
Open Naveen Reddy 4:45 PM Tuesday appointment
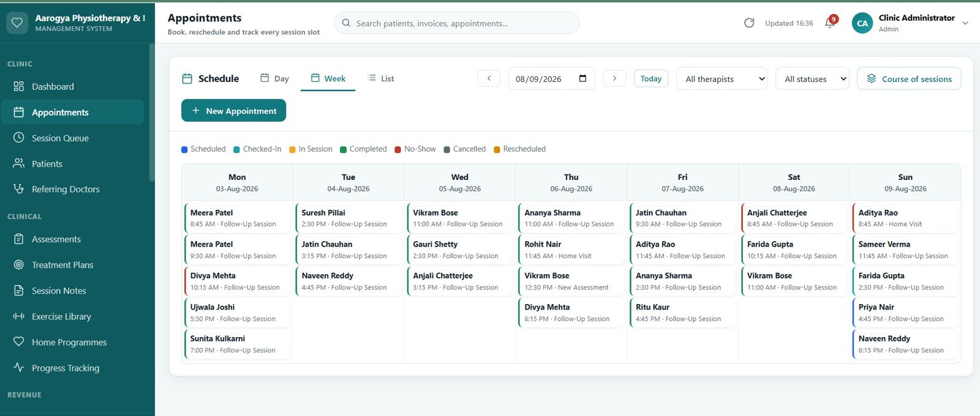pyautogui.click(x=349, y=281)
